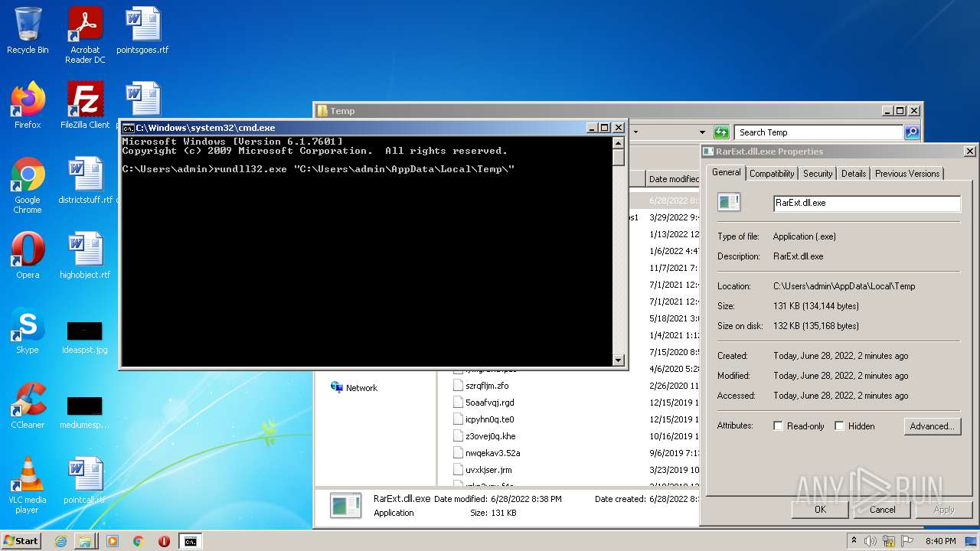Image resolution: width=980 pixels, height=551 pixels.
Task: Open the CCleaner desktop shortcut
Action: coord(28,406)
